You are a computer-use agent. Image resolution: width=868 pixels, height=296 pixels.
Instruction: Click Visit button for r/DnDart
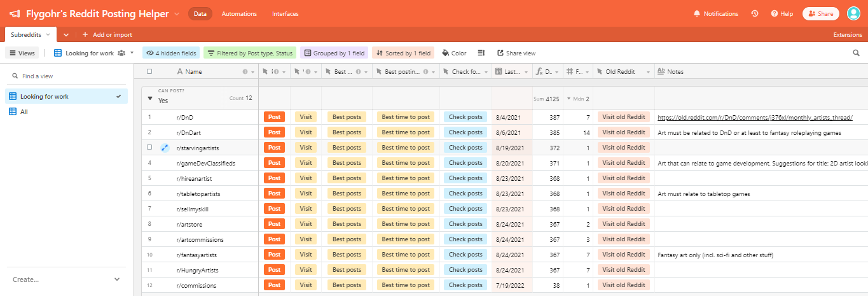point(306,132)
